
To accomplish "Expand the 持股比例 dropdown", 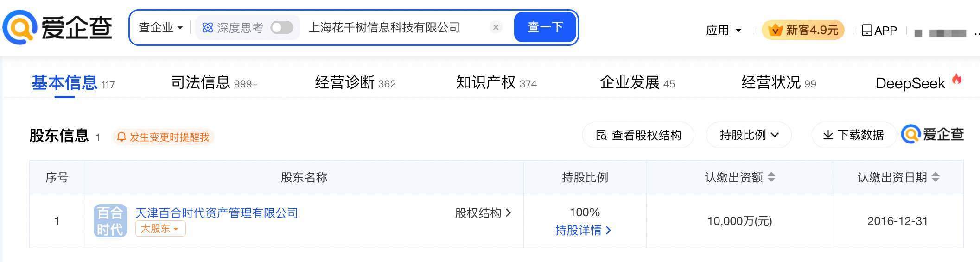I will point(749,135).
